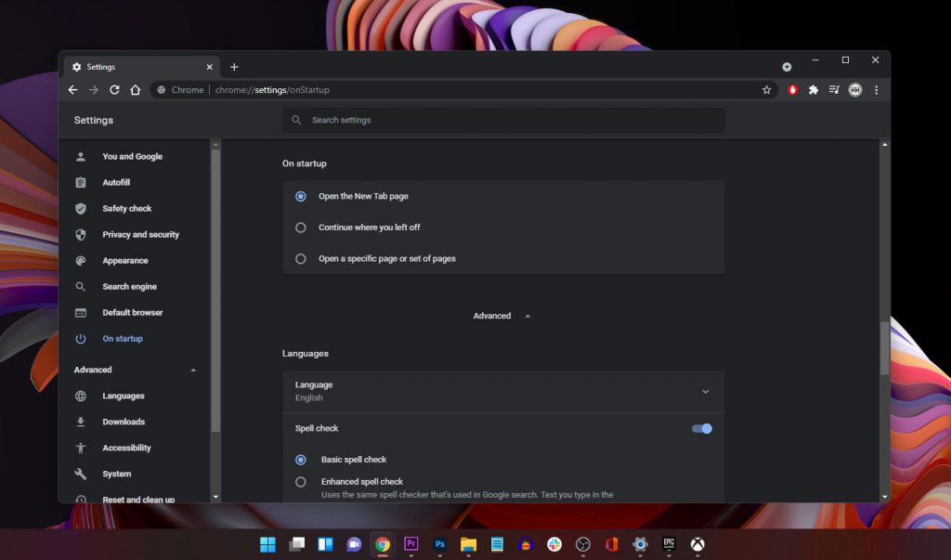Screen dimensions: 951x560
Task: Select Enhanced spell check option
Action: (x=300, y=482)
